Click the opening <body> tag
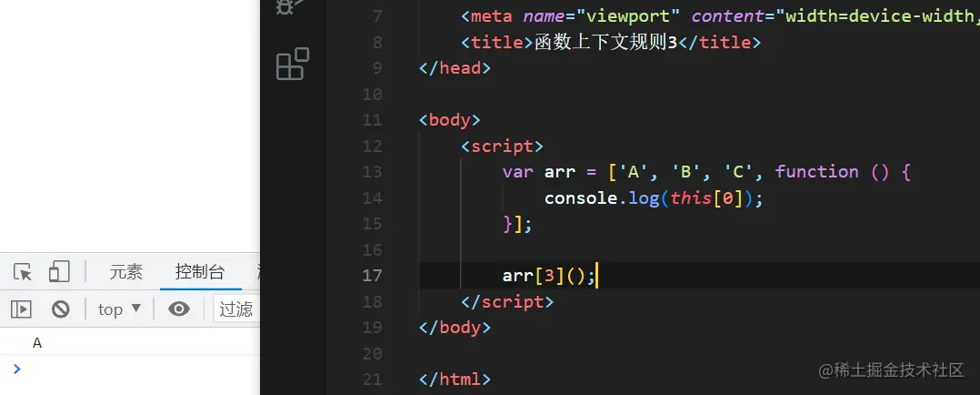This screenshot has width=980, height=395. click(x=450, y=120)
